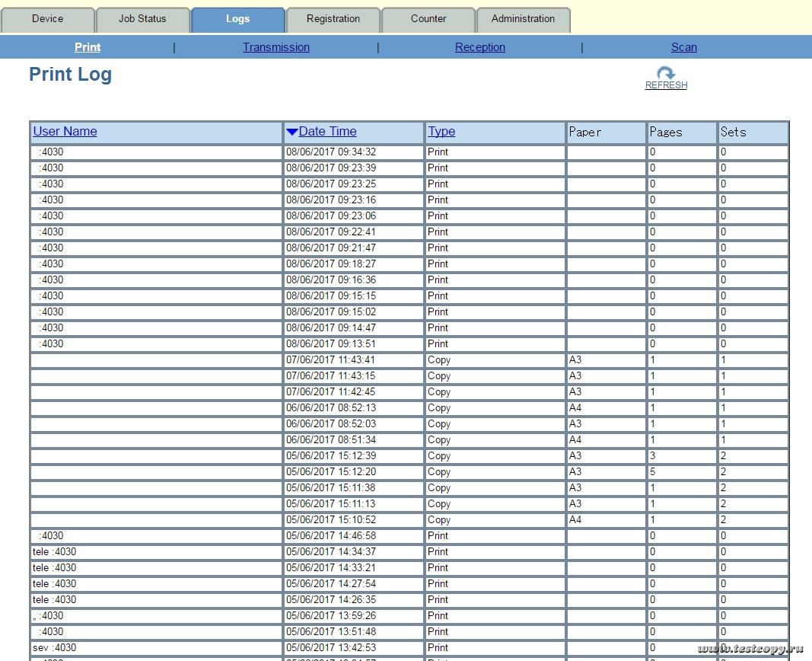Open the Registration tab
812x661 pixels.
333,19
